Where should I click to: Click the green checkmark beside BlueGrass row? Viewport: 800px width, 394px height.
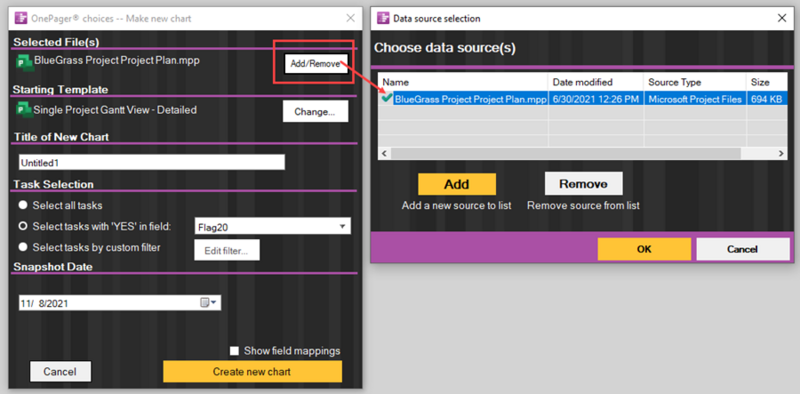(x=387, y=99)
